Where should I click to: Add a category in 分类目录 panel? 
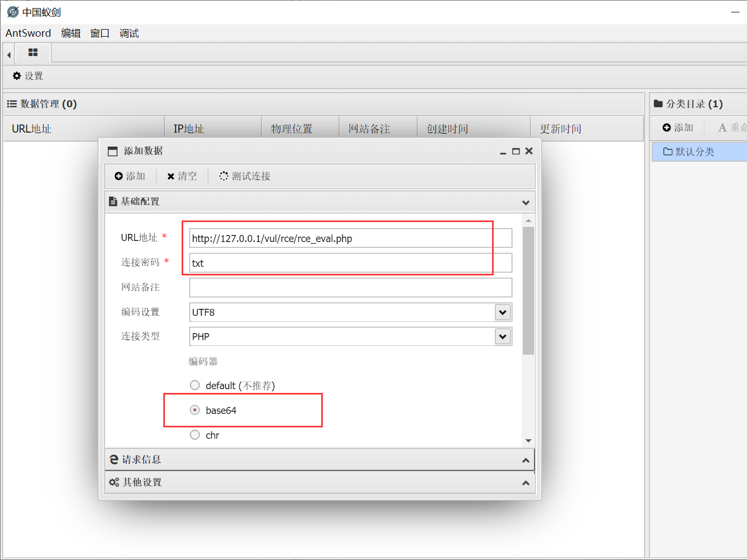tap(678, 128)
